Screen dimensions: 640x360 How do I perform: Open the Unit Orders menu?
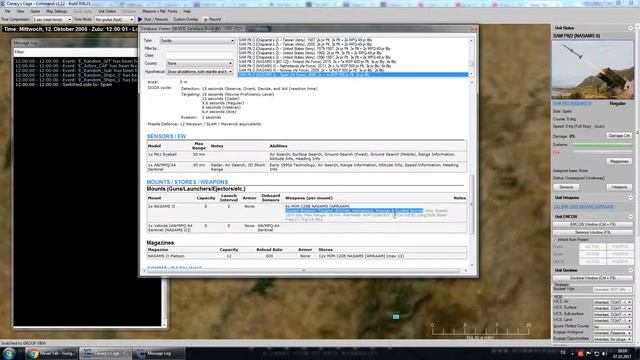point(107,11)
